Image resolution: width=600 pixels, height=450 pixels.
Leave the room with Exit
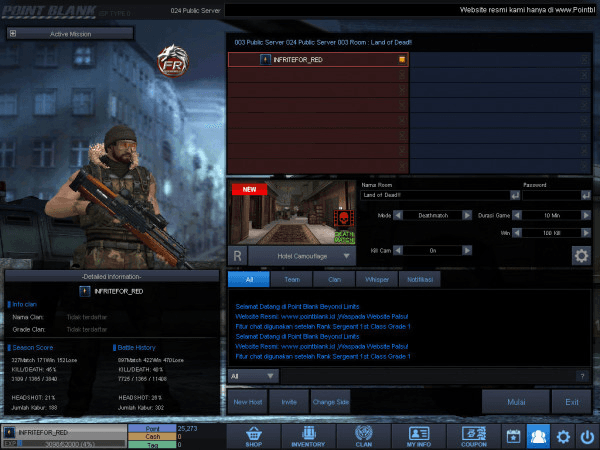[x=572, y=402]
